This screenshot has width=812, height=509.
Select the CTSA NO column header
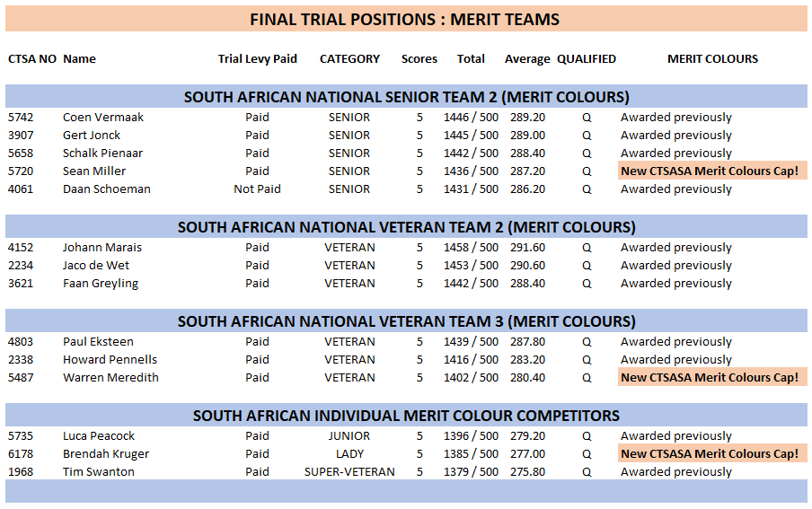[32, 59]
